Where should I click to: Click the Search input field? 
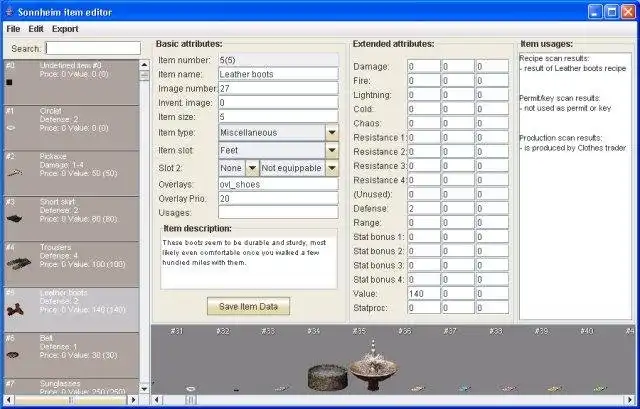[x=93, y=48]
